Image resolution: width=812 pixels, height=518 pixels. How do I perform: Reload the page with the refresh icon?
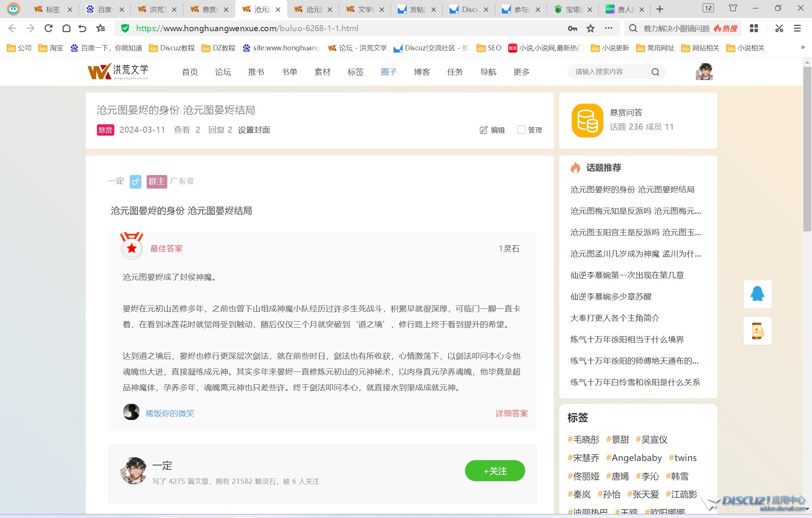(48, 28)
